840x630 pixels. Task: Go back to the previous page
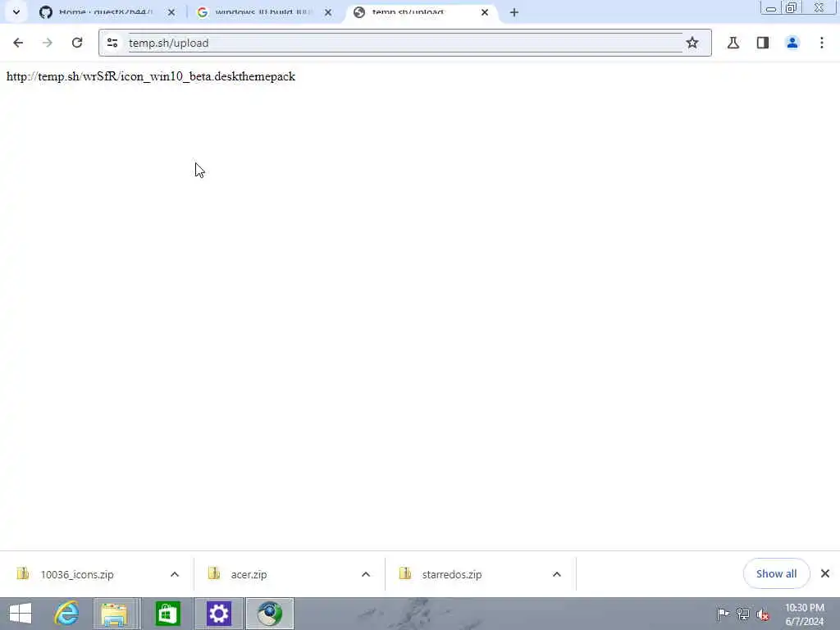18,43
